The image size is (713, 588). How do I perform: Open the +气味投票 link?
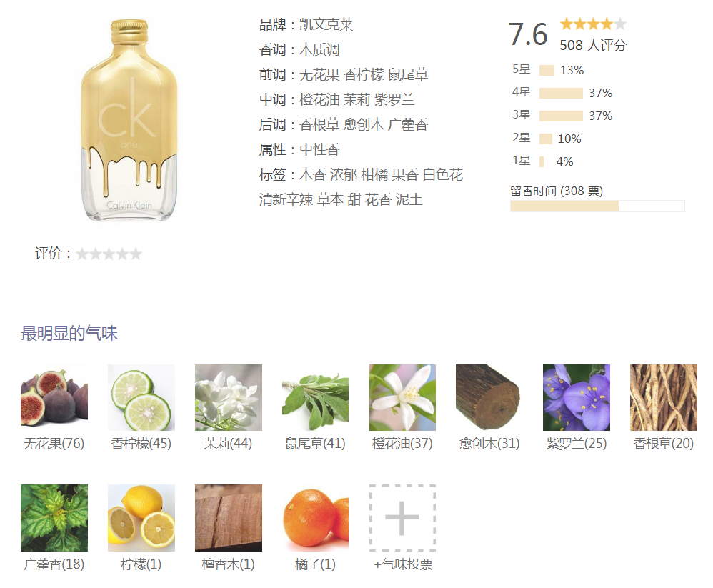(403, 564)
